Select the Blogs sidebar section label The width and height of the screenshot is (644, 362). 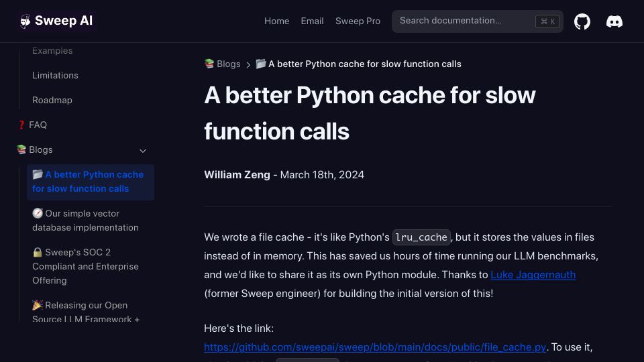coord(41,149)
